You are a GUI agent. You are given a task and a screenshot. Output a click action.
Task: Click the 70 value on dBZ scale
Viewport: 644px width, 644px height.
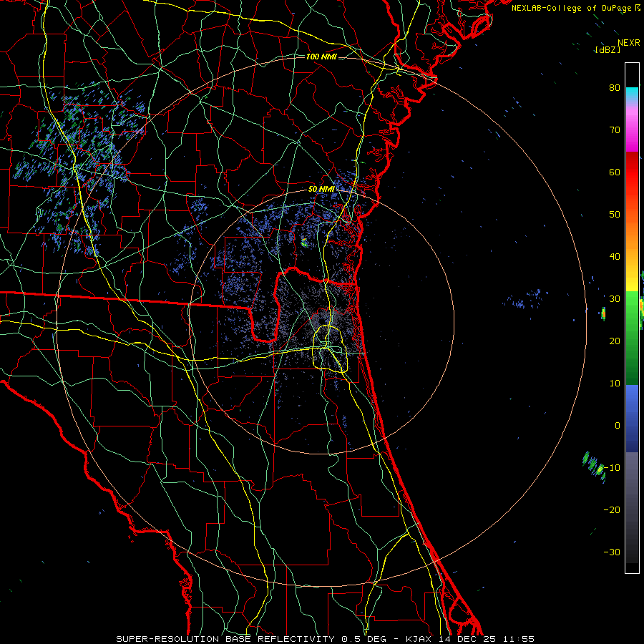pos(615,130)
